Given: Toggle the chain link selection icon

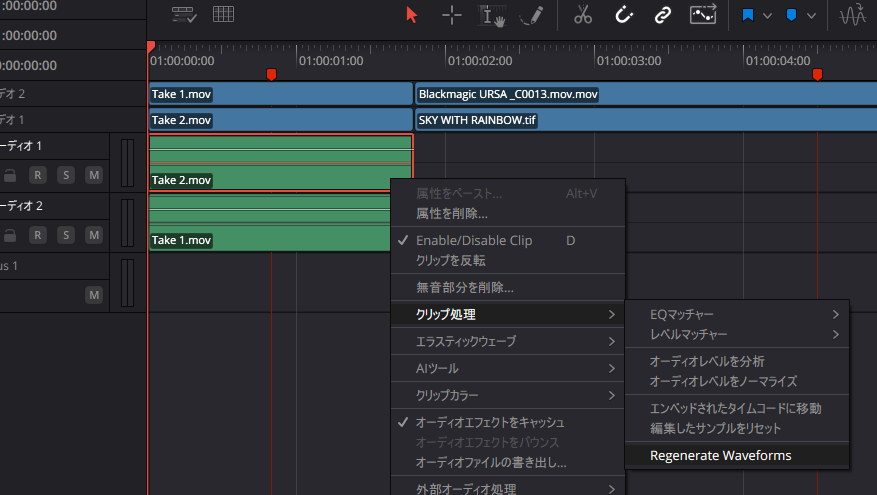Looking at the screenshot, I should [662, 15].
